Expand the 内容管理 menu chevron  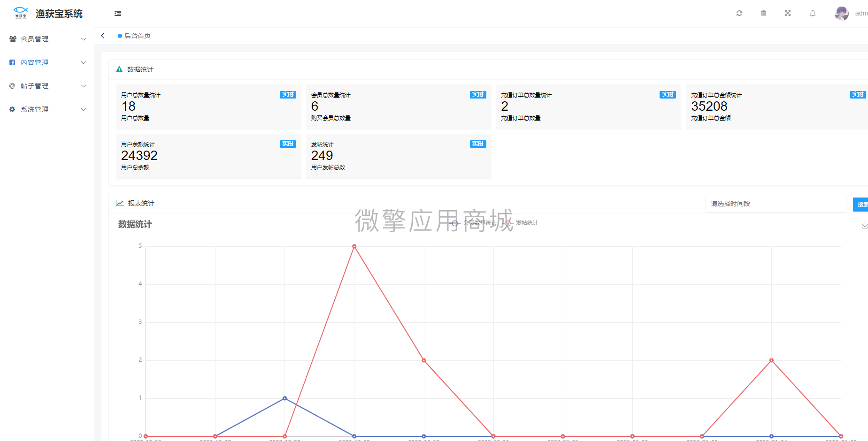(84, 62)
